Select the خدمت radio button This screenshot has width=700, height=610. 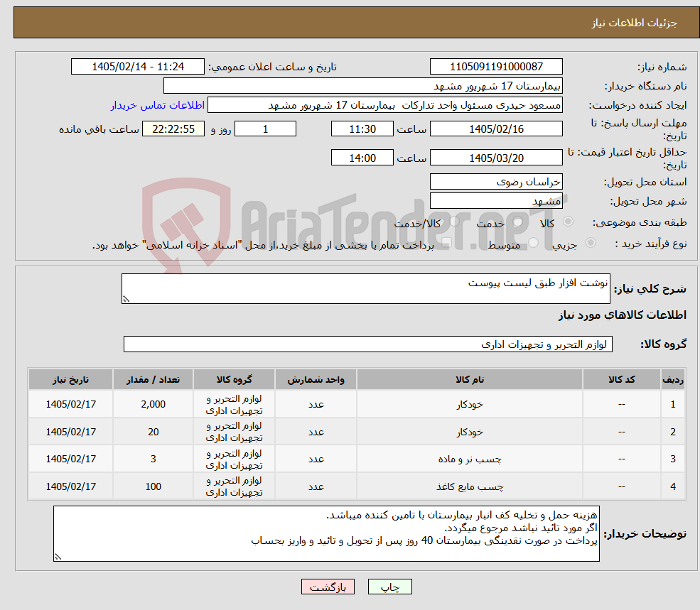tap(518, 222)
